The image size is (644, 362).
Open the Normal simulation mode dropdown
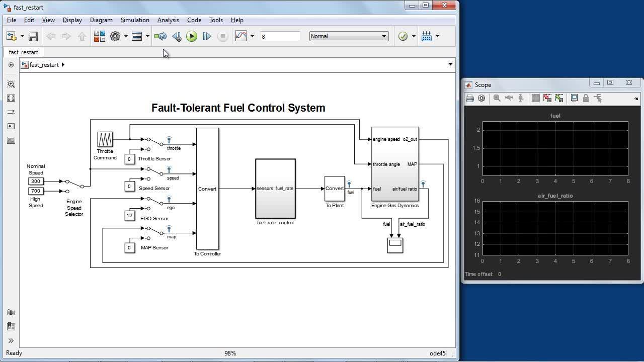point(349,36)
